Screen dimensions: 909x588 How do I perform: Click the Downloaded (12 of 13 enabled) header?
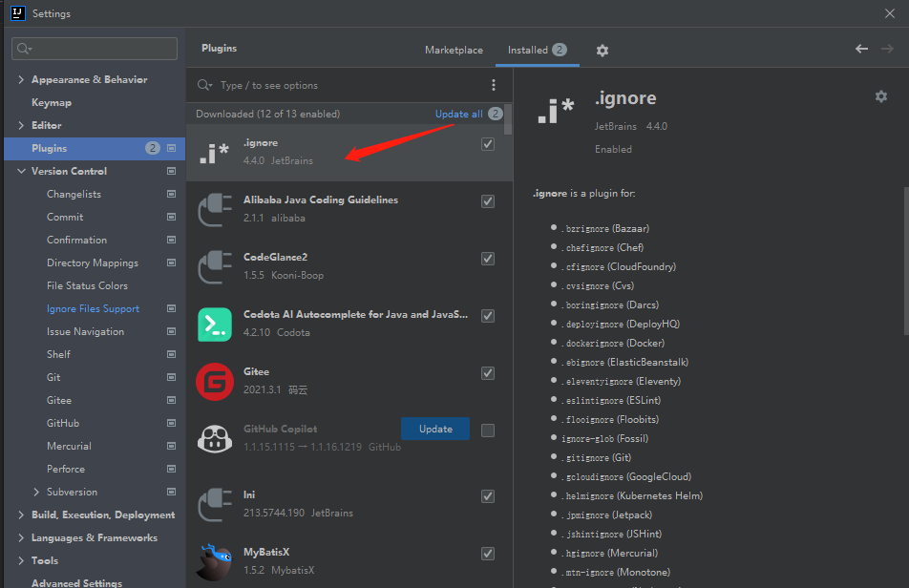tap(267, 114)
